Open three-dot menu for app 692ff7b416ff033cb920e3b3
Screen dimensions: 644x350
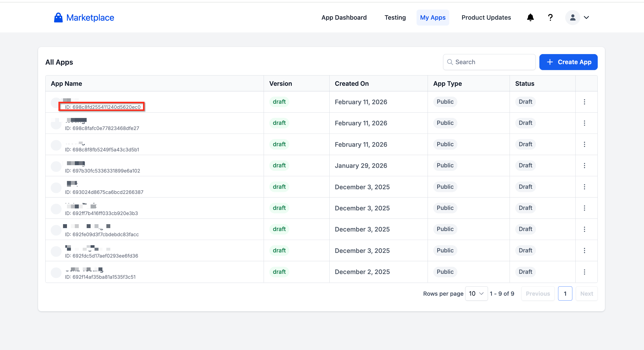click(584, 208)
